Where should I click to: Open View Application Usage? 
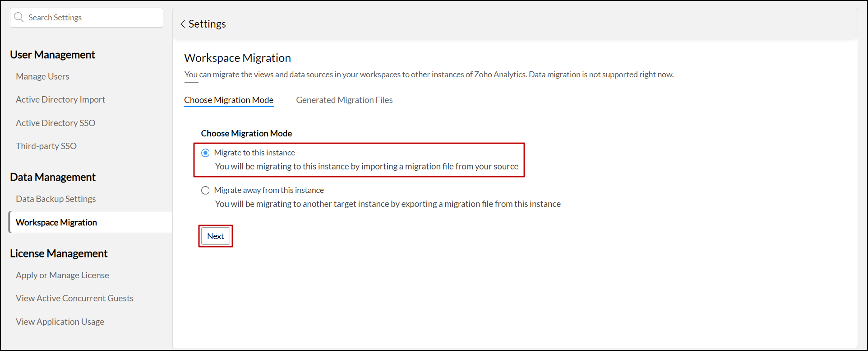coord(60,322)
